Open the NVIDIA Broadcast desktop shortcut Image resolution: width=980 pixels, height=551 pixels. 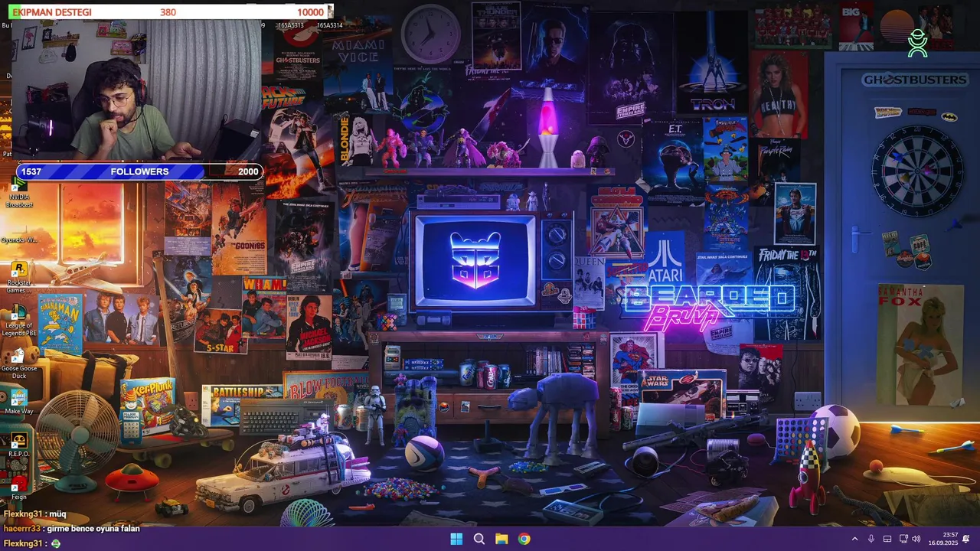(19, 191)
